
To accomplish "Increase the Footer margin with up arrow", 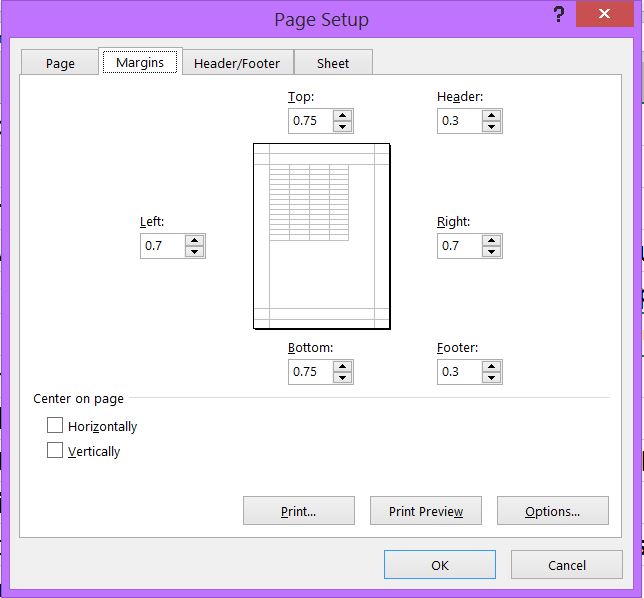I will click(x=492, y=366).
